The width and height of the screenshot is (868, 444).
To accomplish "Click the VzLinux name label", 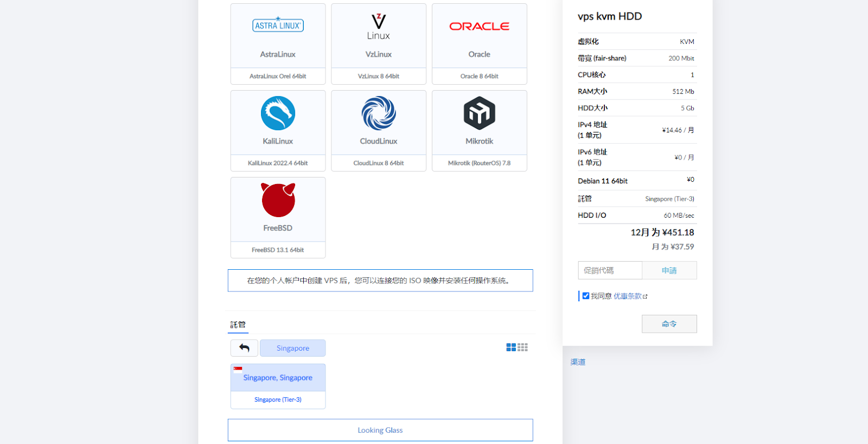I will 379,54.
